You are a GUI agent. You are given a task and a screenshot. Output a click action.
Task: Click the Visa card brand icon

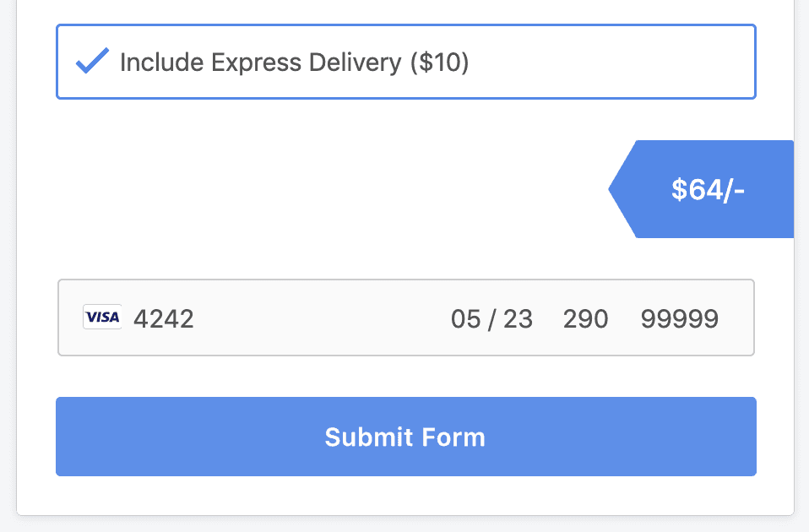102,317
